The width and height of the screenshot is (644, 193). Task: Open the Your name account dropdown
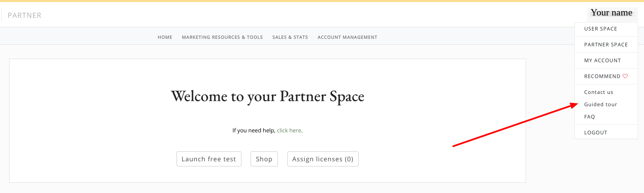(611, 13)
